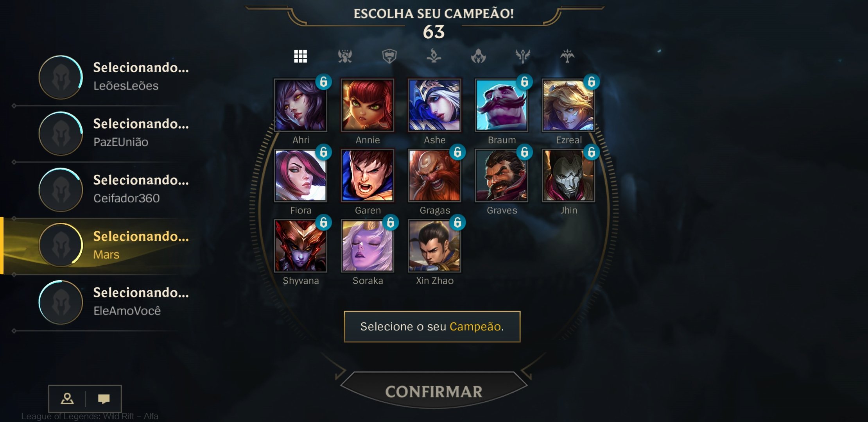Image resolution: width=868 pixels, height=422 pixels.
Task: Choose Xin Zhao champion portrait
Action: [434, 246]
